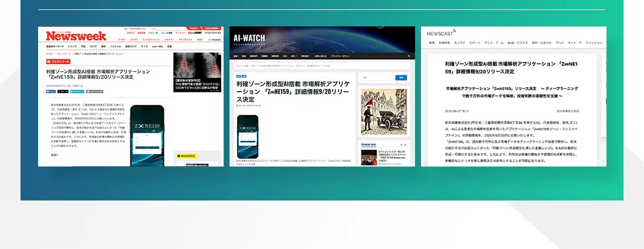Select アニメ・ゲーム in NEWSCAST navigation

coord(494,43)
